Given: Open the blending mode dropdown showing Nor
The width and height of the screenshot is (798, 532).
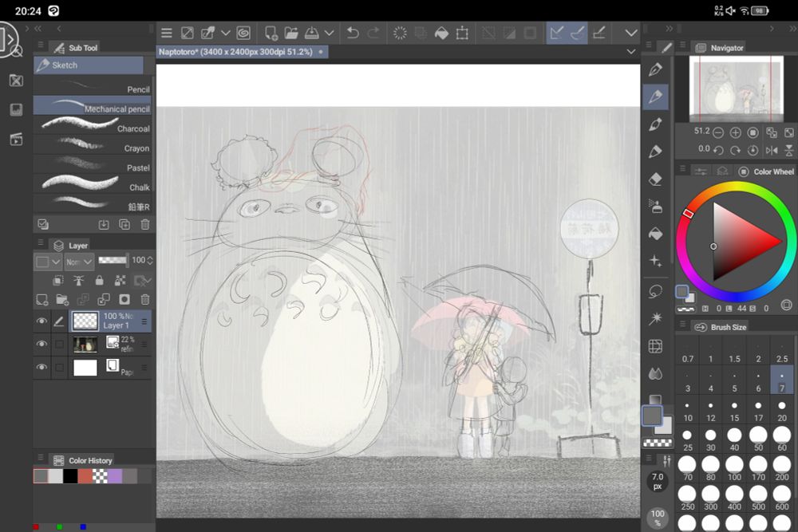Looking at the screenshot, I should [x=79, y=262].
